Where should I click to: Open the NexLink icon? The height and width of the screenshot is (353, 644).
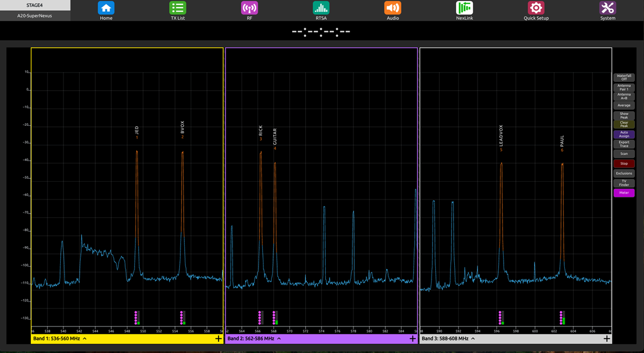(465, 8)
